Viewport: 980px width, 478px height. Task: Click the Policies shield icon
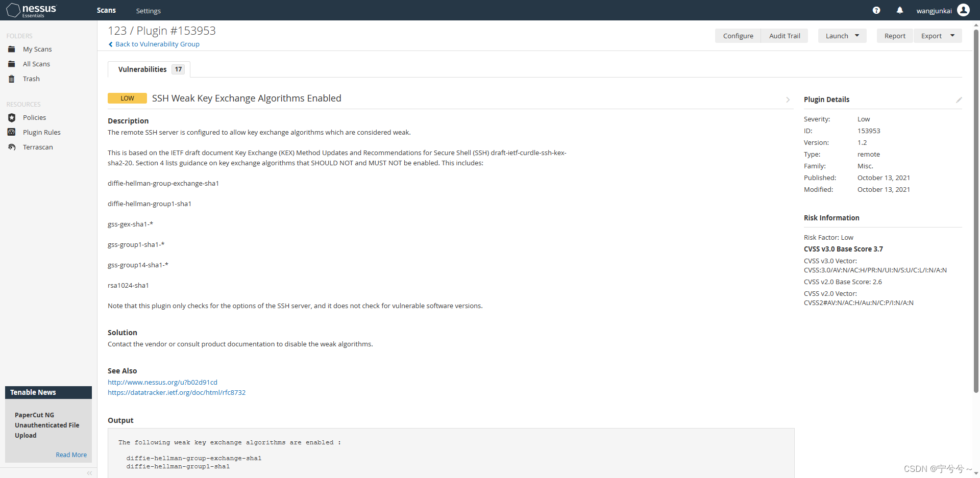[12, 118]
